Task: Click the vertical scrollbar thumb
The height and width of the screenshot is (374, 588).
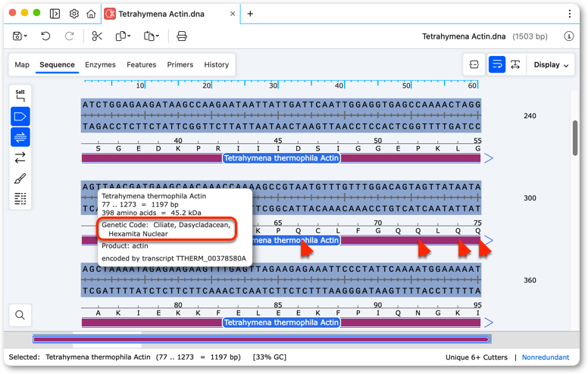Action: pyautogui.click(x=575, y=138)
